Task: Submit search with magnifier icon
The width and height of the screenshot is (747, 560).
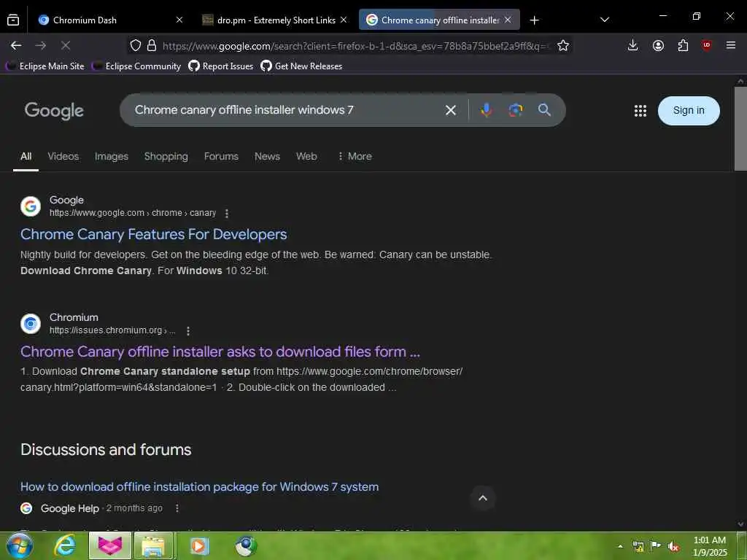Action: [x=544, y=110]
